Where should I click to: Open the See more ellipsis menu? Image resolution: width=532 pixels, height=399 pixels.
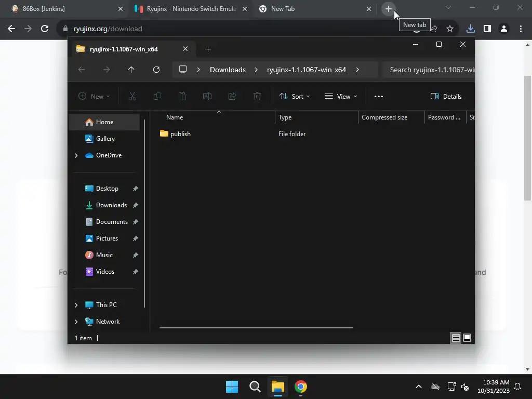coord(379,96)
